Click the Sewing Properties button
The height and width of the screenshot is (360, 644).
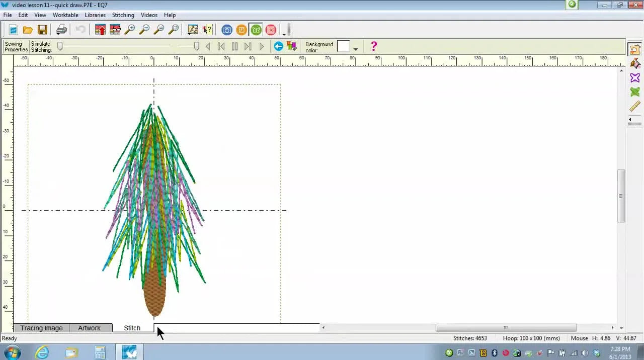click(15, 46)
